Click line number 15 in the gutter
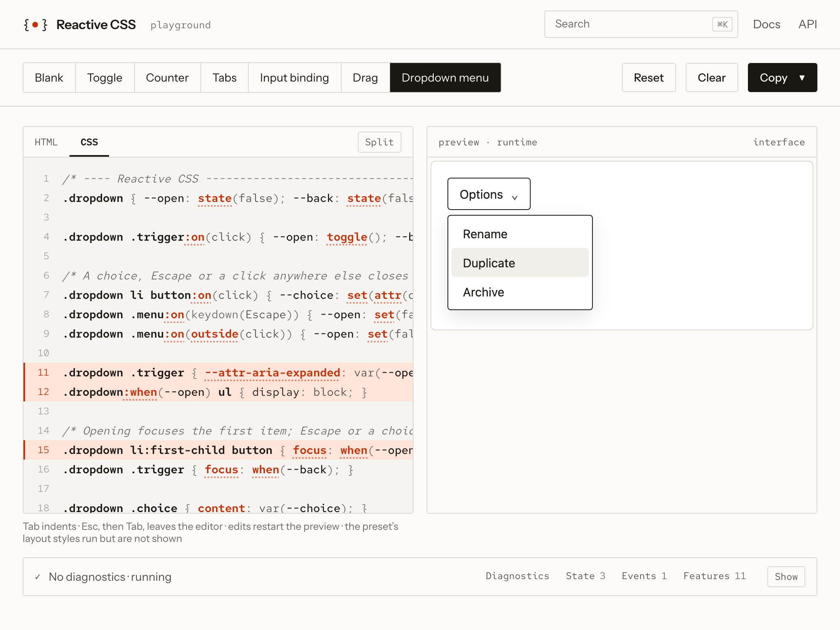840x630 pixels. click(43, 450)
